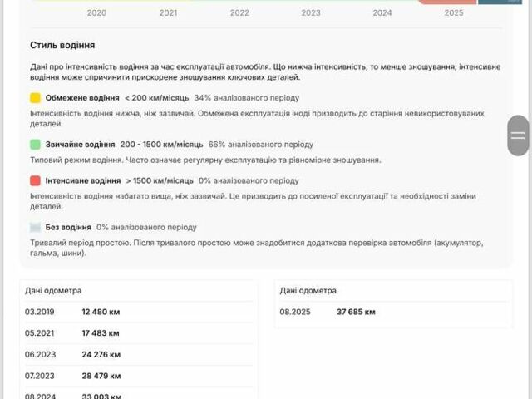This screenshot has width=532, height=399.
Task: Select the 2021 timeline year label
Action: [168, 13]
